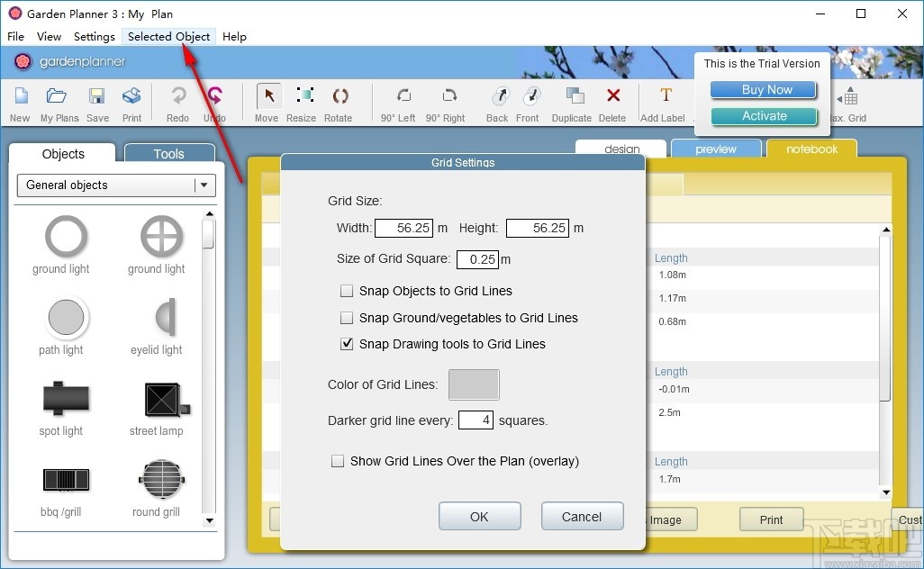
Task: Click the gardenplanner logo
Action: [69, 61]
